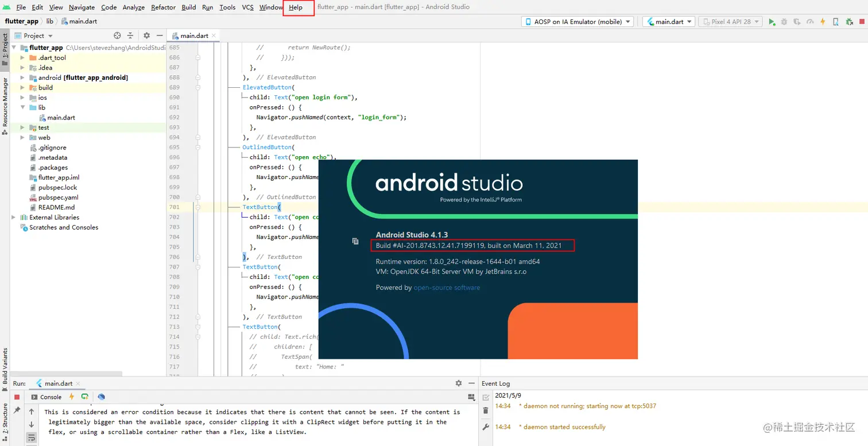Open Event Log wrench settings
868x446 pixels.
[x=486, y=427]
